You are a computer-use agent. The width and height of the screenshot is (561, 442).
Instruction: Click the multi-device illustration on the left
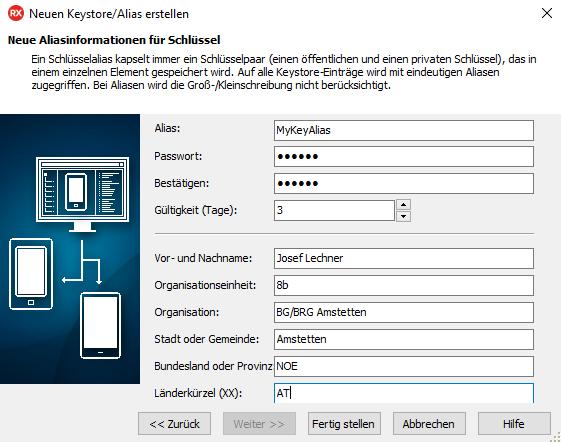[70, 249]
